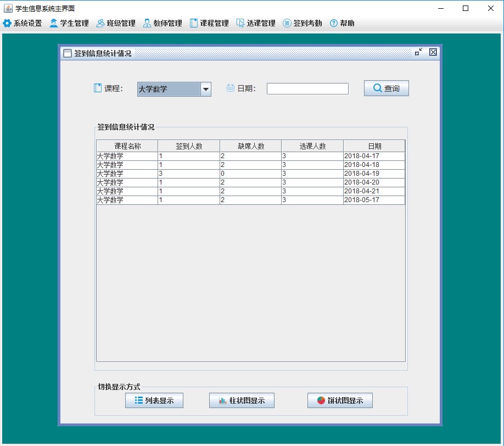The image size is (504, 446).
Task: Open the 选课管理 menu
Action: (x=256, y=23)
